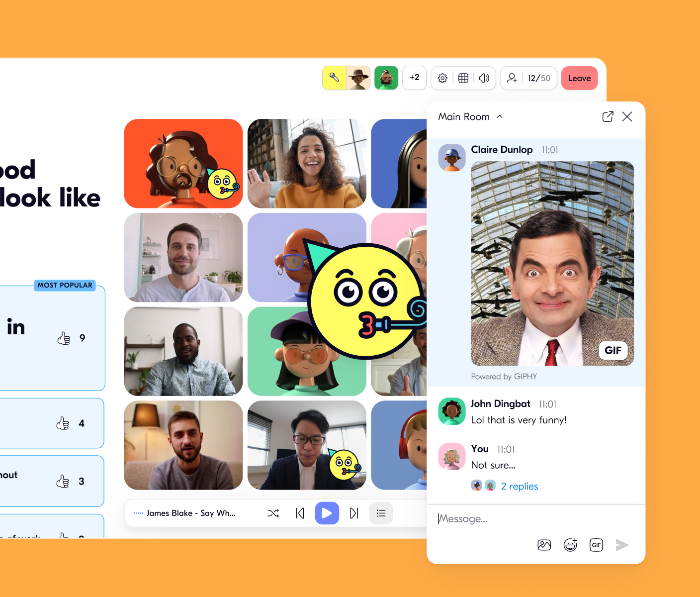Click the Claire Dunlop sender name
700x597 pixels.
(x=502, y=150)
